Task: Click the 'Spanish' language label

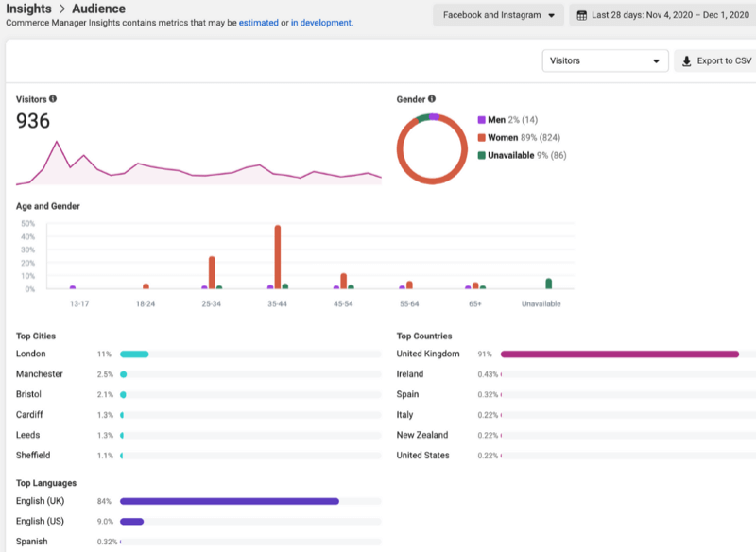Action: point(32,542)
